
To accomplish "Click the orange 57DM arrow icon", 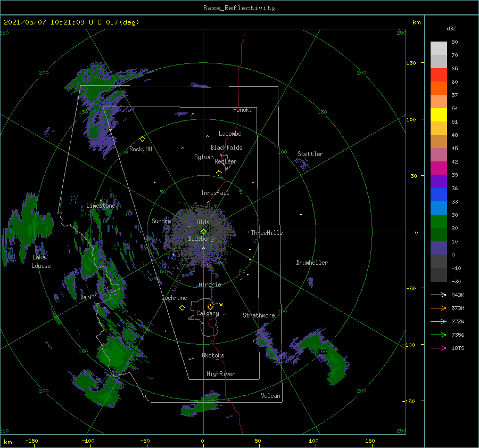I will coord(439,308).
